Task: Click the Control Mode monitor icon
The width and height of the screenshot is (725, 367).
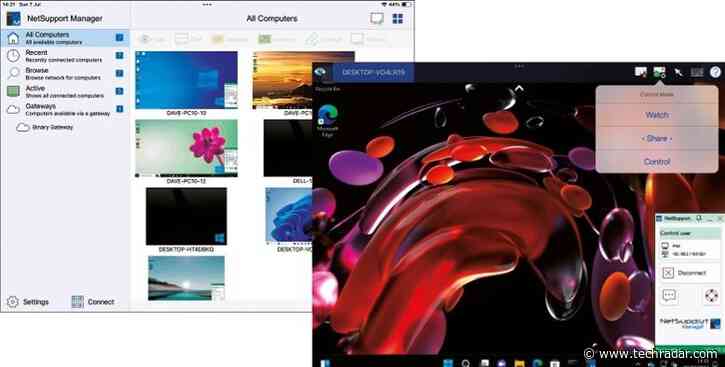Action: pyautogui.click(x=659, y=72)
